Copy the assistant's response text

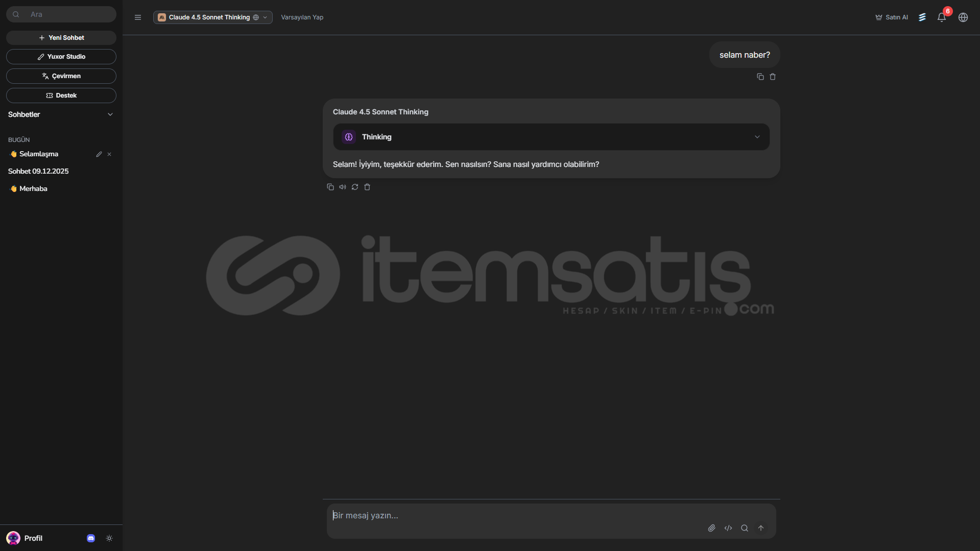[x=330, y=187]
